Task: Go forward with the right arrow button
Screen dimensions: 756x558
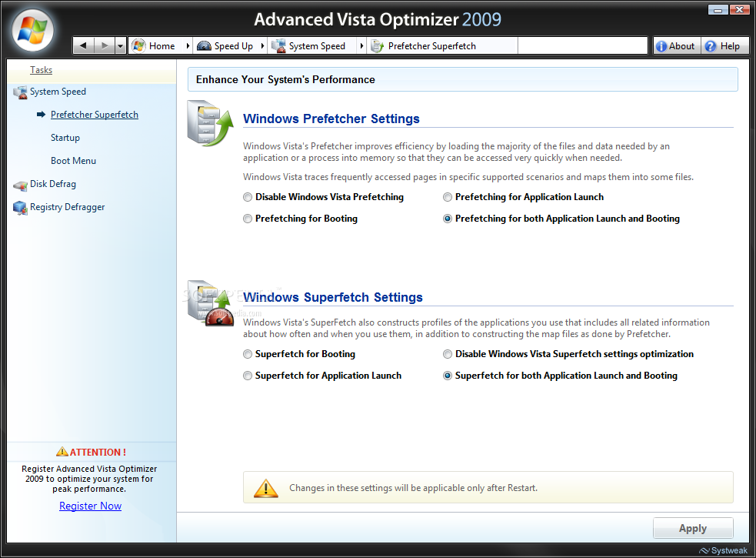Action: (104, 46)
